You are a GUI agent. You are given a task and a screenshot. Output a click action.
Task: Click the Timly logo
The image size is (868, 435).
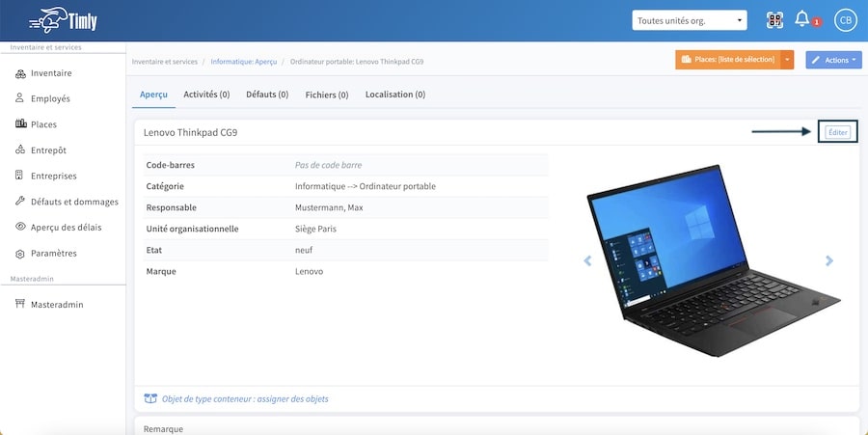pyautogui.click(x=63, y=20)
